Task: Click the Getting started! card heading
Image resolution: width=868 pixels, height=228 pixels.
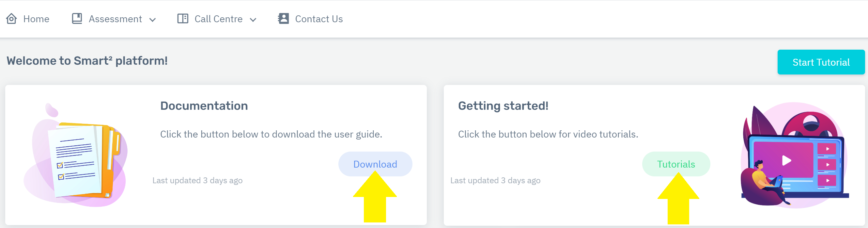Action: (503, 106)
